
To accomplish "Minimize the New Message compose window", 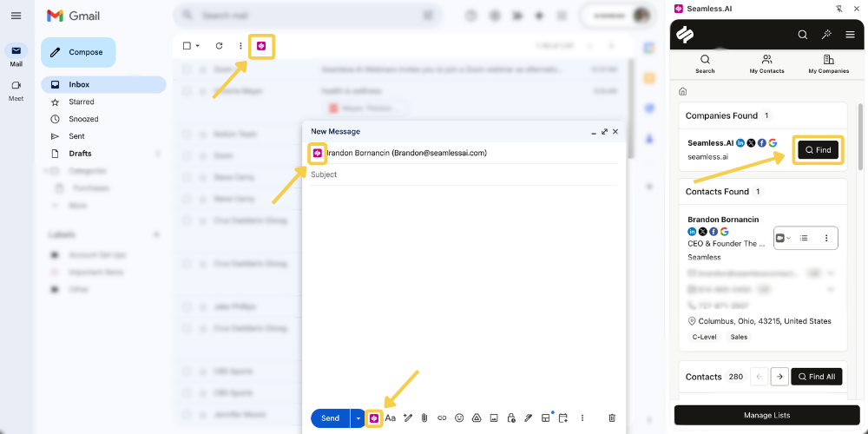I will click(594, 132).
